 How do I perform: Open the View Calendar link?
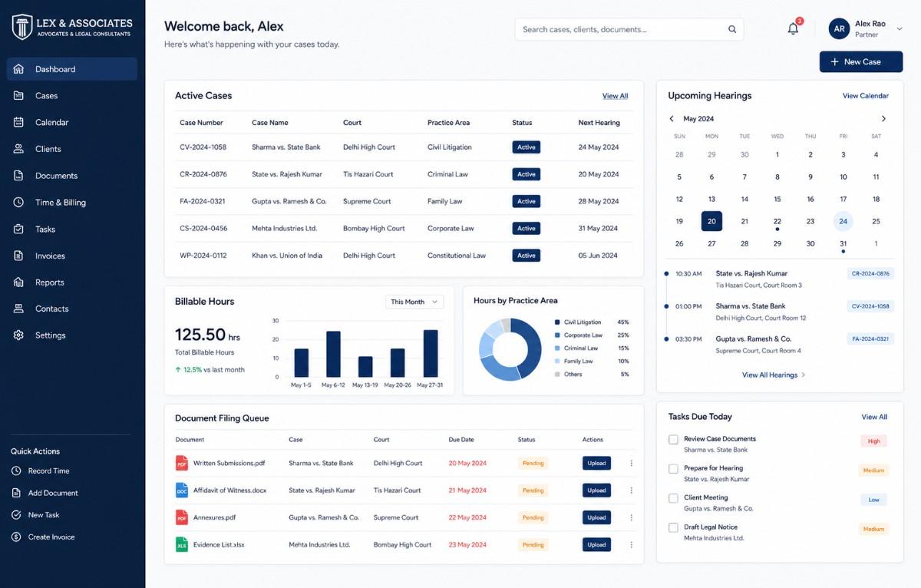865,96
